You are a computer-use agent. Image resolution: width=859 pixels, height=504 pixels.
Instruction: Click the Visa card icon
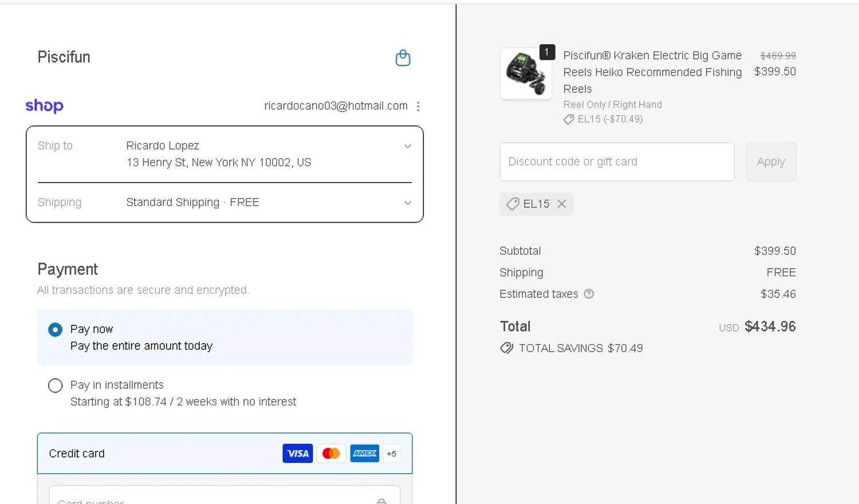click(x=298, y=454)
